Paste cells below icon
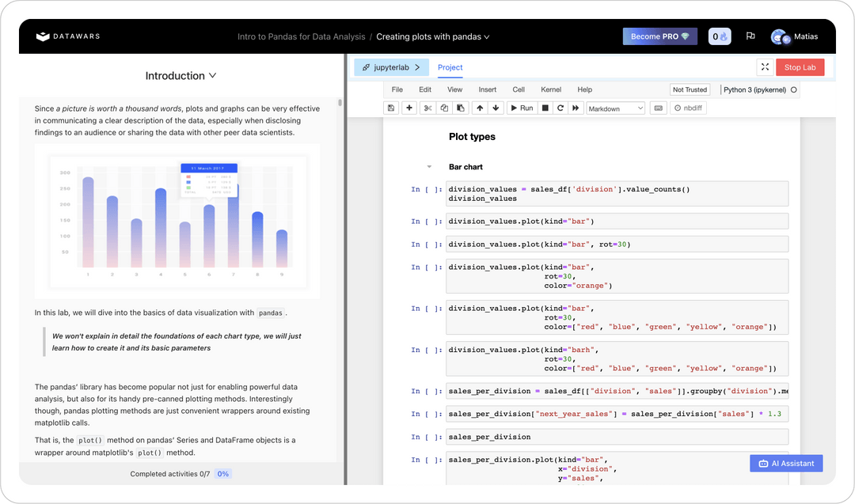 461,108
